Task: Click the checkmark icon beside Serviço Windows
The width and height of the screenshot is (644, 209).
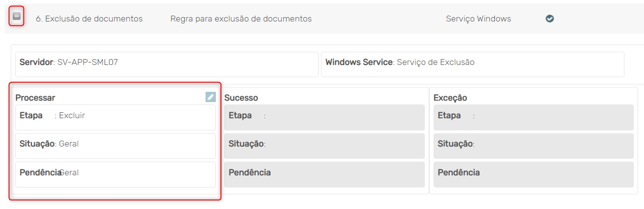Action: 550,19
